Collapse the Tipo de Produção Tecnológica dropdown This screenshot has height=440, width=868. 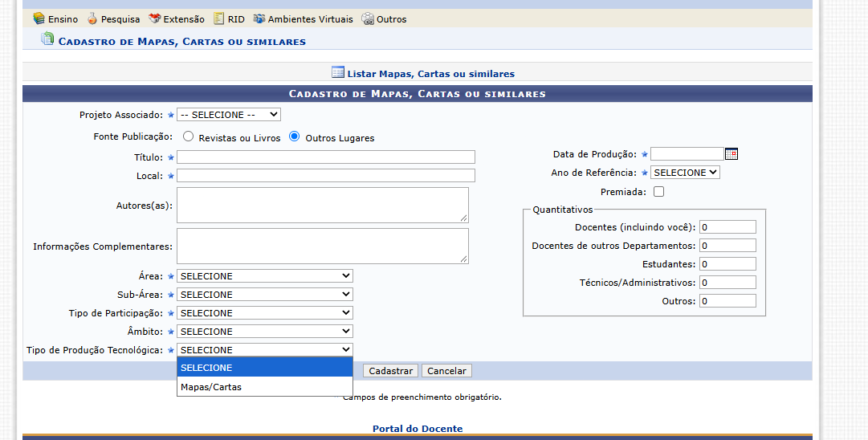[265, 350]
